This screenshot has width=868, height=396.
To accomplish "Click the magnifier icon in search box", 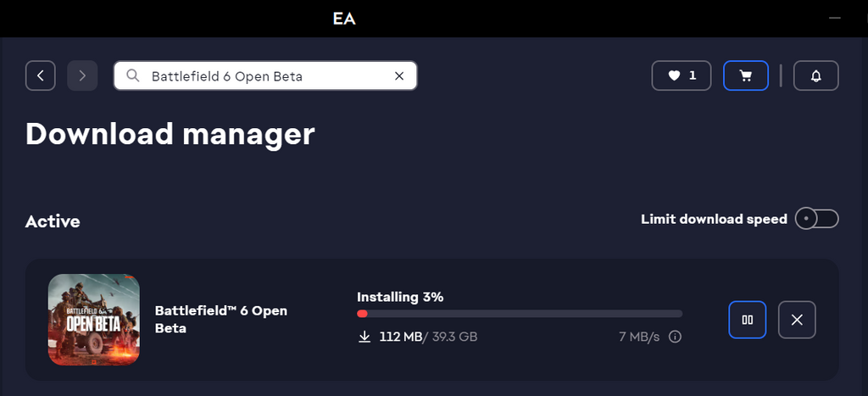I will 132,75.
